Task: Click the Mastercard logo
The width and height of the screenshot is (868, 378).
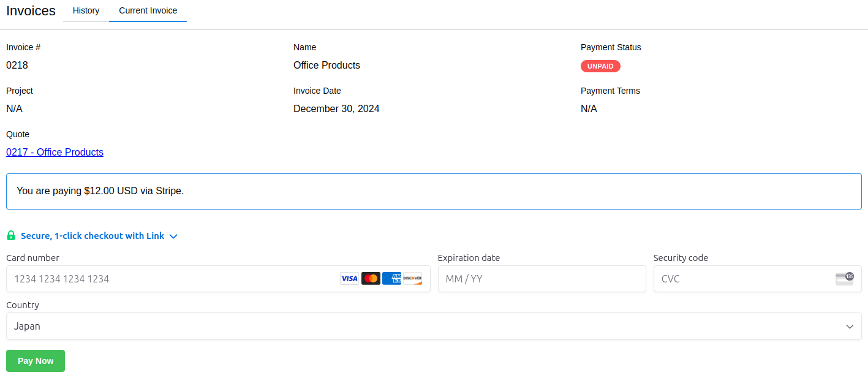Action: click(x=371, y=279)
